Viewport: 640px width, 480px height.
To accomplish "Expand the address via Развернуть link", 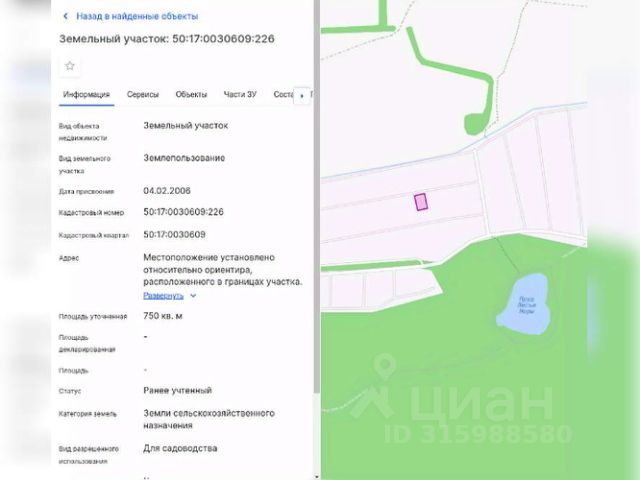I will 163,296.
